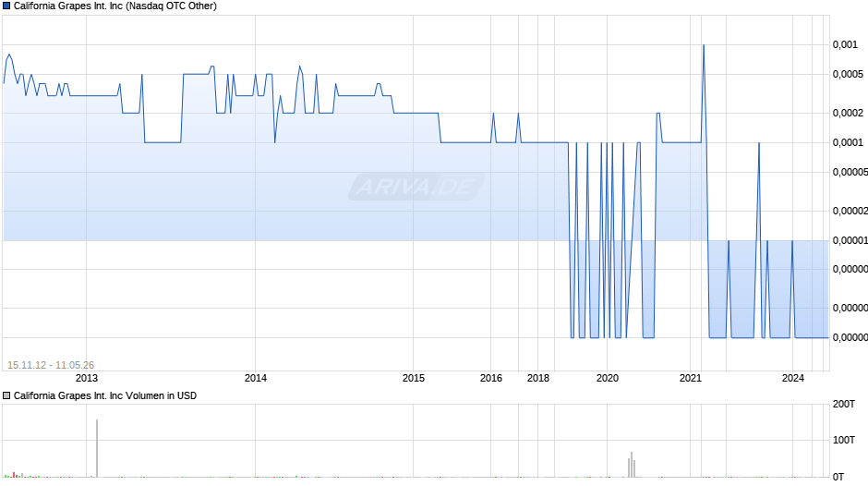Click the 2013 x-axis label
The width and height of the screenshot is (868, 486).
[87, 378]
